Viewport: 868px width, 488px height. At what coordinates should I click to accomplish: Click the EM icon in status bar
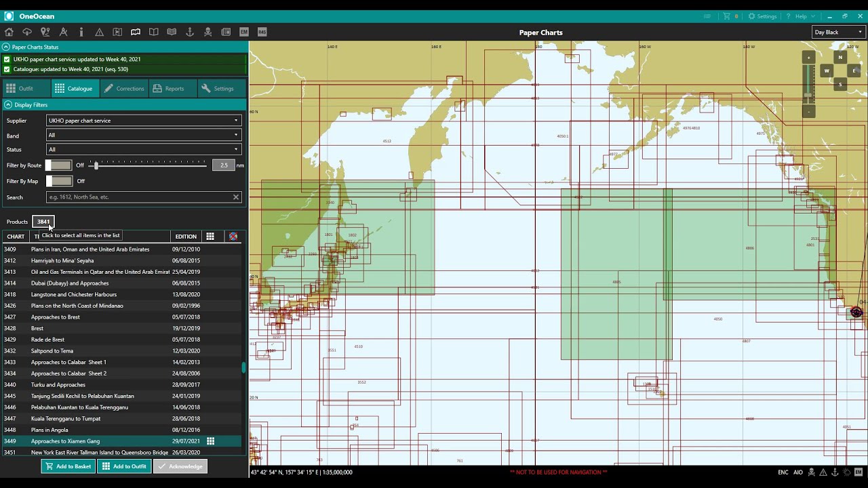(x=859, y=472)
